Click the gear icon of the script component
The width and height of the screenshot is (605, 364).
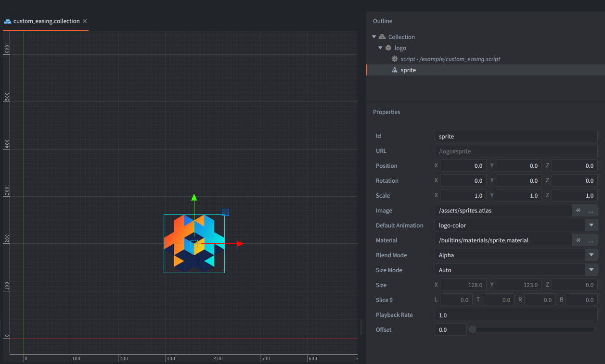click(395, 59)
